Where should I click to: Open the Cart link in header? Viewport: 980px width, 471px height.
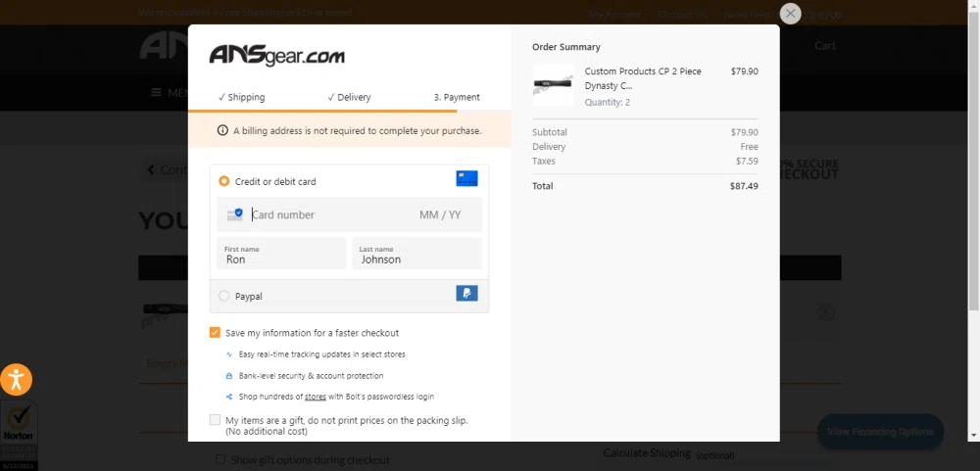(x=825, y=46)
